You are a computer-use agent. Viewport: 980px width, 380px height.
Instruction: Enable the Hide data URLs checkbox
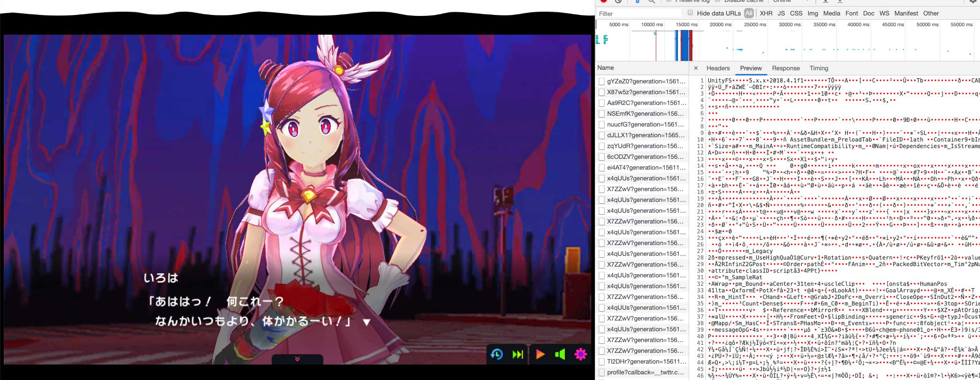(x=690, y=13)
